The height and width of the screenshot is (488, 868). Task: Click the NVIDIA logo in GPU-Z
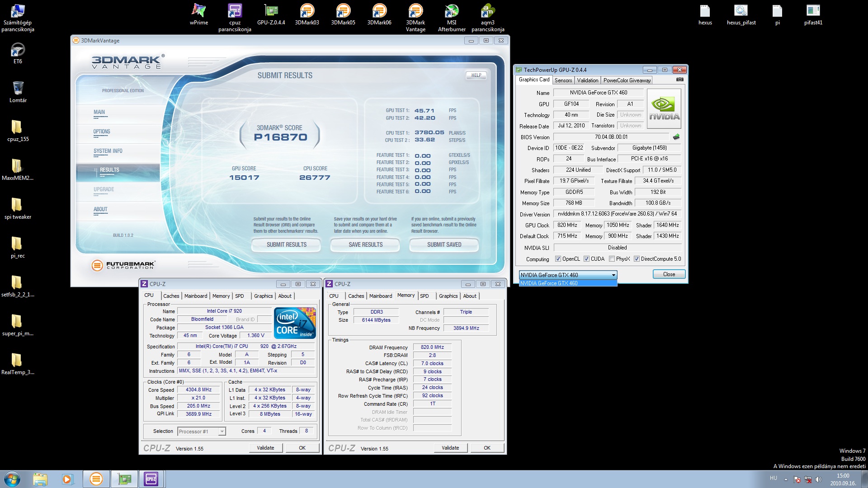[x=664, y=109]
